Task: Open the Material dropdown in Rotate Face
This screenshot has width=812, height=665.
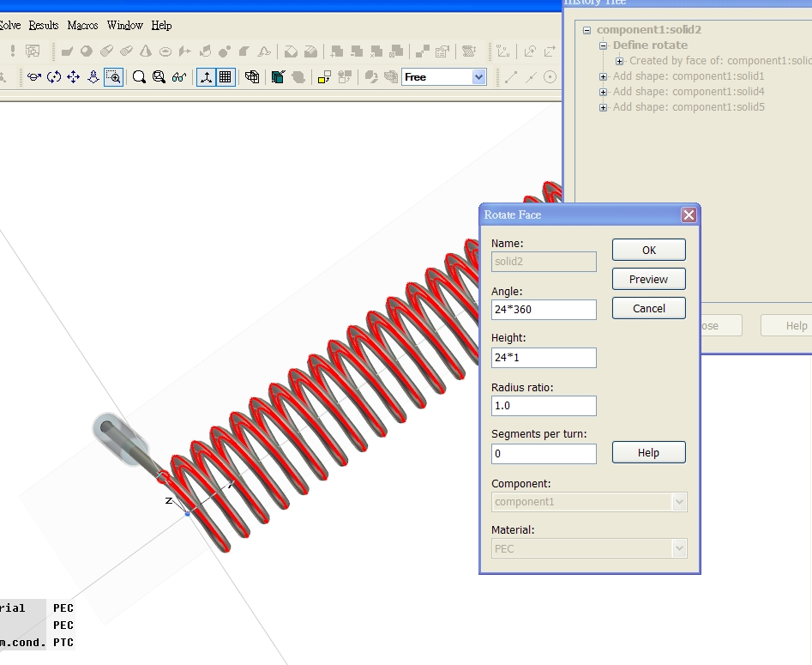Action: 679,548
